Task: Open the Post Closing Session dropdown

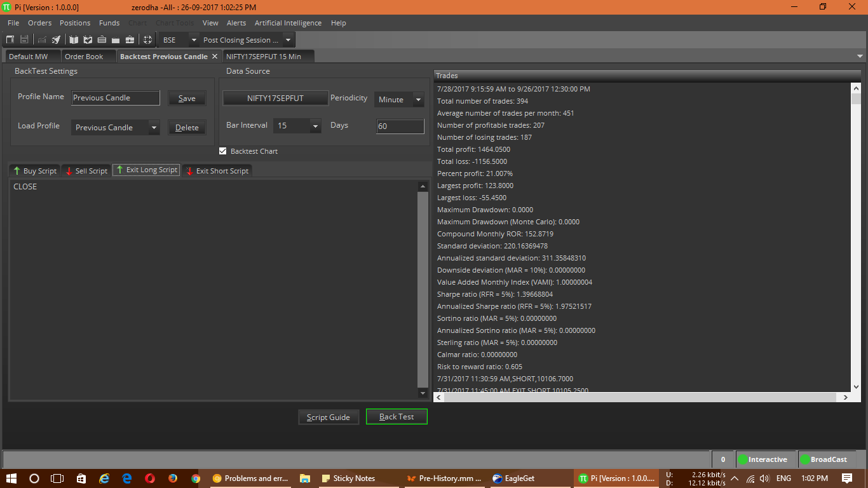Action: coord(288,40)
